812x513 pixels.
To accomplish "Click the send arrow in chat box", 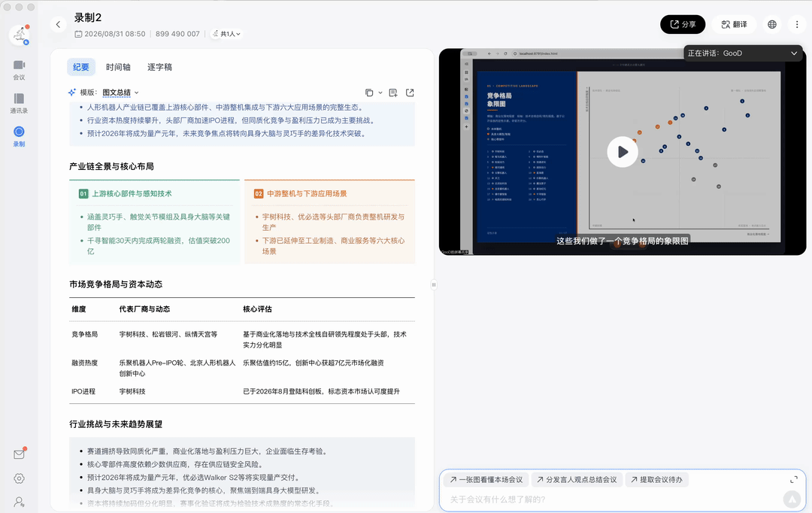I will click(792, 499).
